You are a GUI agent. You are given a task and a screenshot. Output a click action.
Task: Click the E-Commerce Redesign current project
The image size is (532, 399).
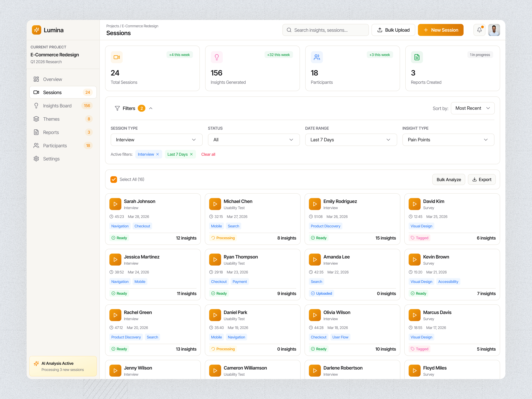[55, 55]
